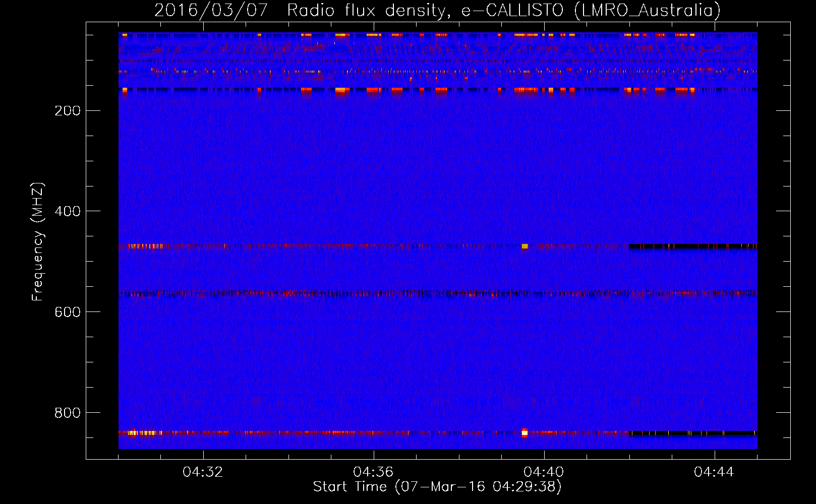Image resolution: width=816 pixels, height=504 pixels.
Task: Click the plot title '2016/03/07 Radio flux density, e-CALLISTO (LMRO_Australia)'
Action: 437,10
